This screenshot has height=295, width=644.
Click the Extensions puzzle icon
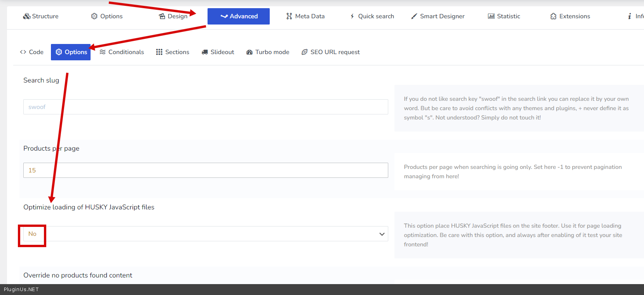pyautogui.click(x=553, y=16)
